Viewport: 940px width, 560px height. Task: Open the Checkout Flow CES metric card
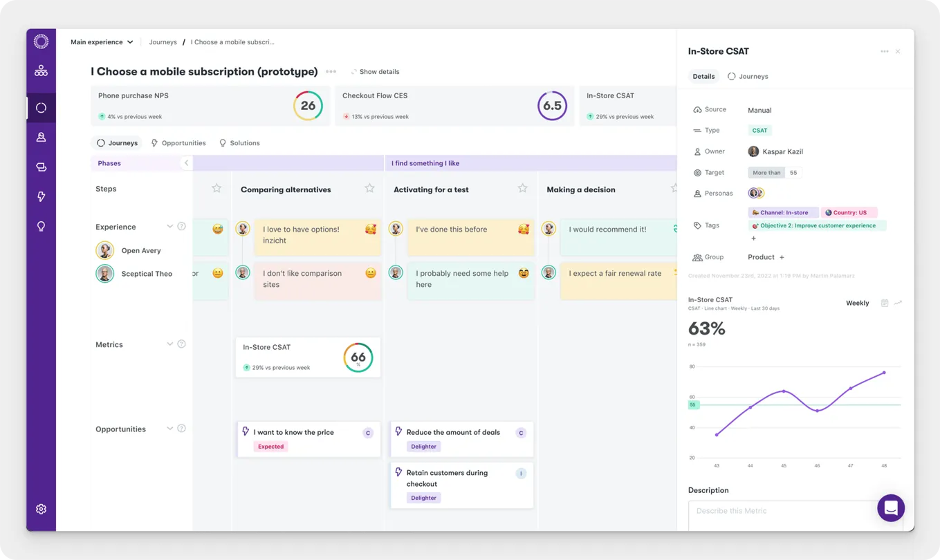454,106
